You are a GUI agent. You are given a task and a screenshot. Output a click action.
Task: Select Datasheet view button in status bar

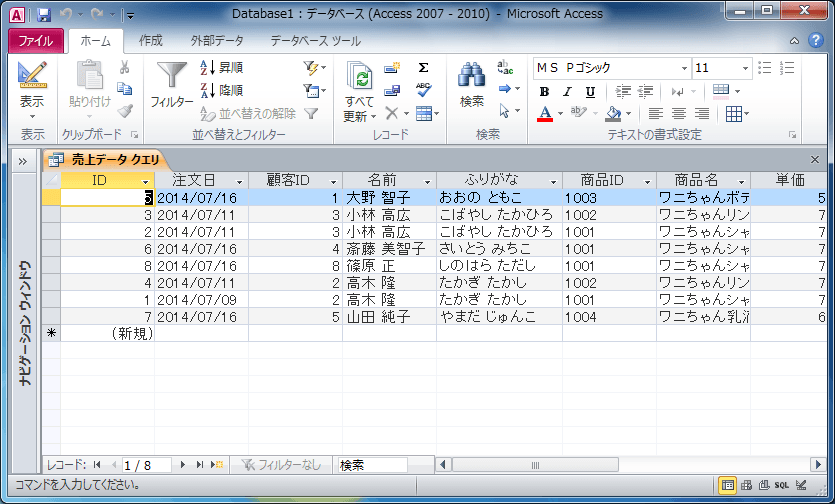tap(727, 485)
